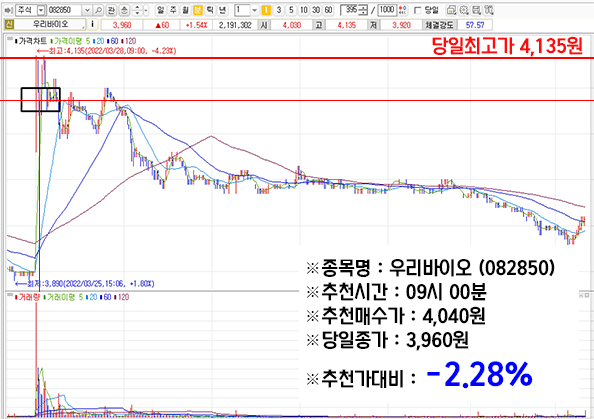Switch chart to 월 (monthly) period
The height and width of the screenshot is (419, 594).
point(185,10)
